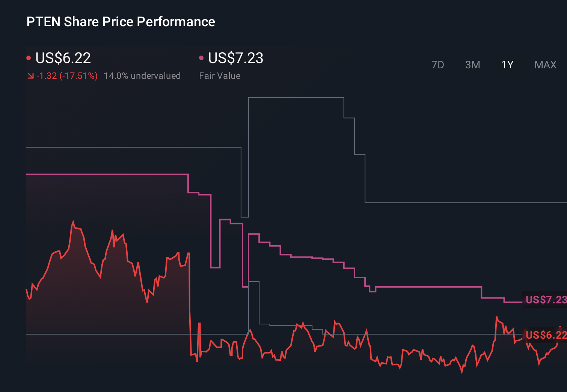Click the '-1.32 (-17.51%)' change text

pos(67,76)
